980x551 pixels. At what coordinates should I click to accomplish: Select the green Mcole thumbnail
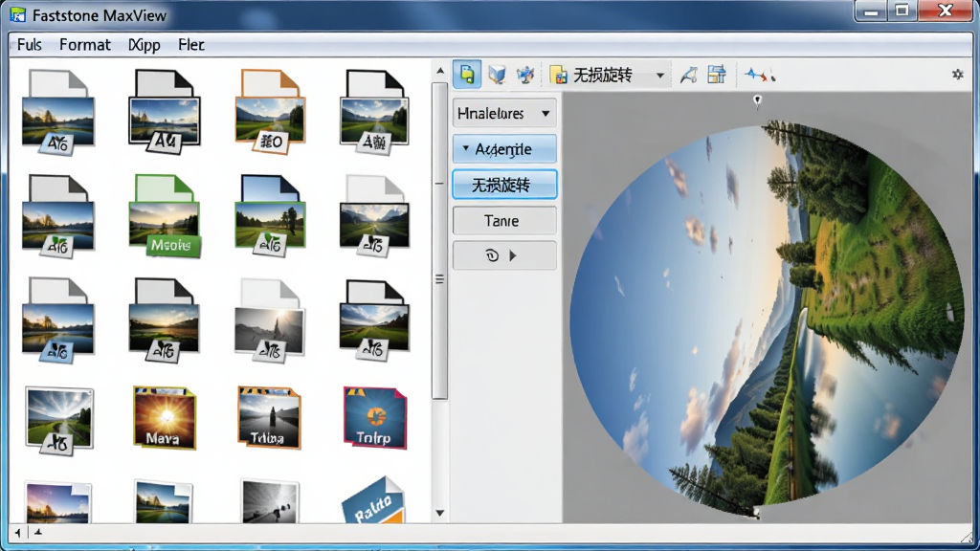165,215
